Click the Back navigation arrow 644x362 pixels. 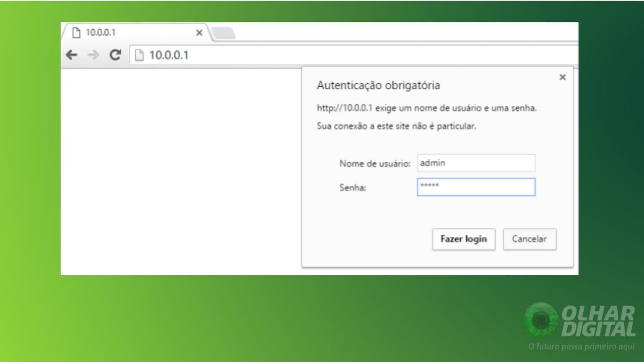(72, 55)
